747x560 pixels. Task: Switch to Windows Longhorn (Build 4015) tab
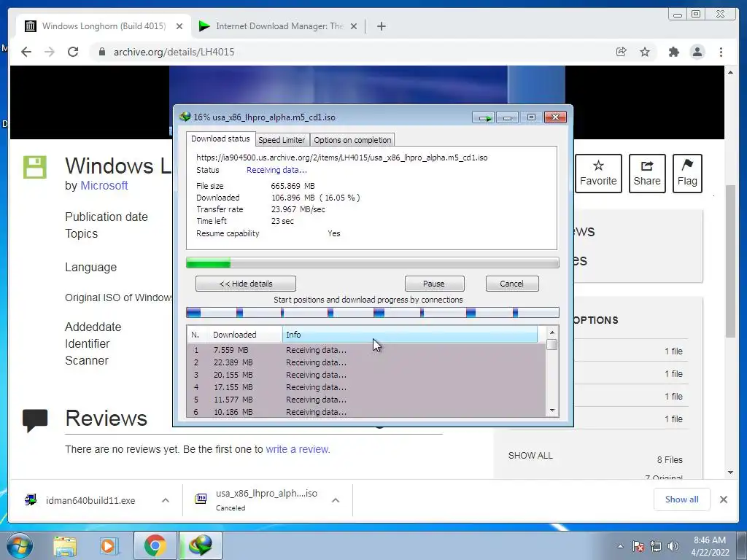click(104, 26)
